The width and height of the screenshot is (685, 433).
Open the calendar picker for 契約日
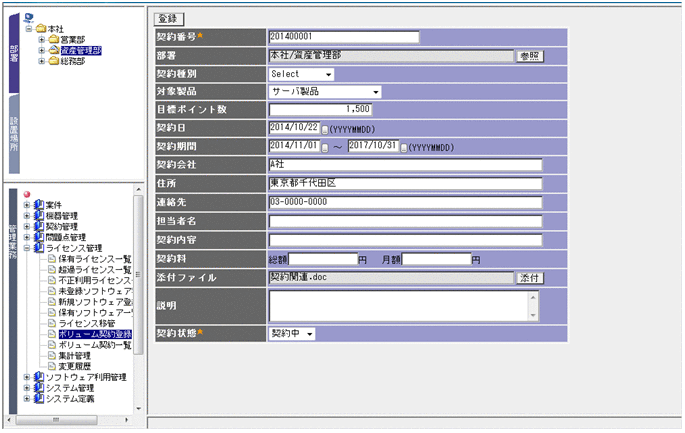click(x=325, y=130)
